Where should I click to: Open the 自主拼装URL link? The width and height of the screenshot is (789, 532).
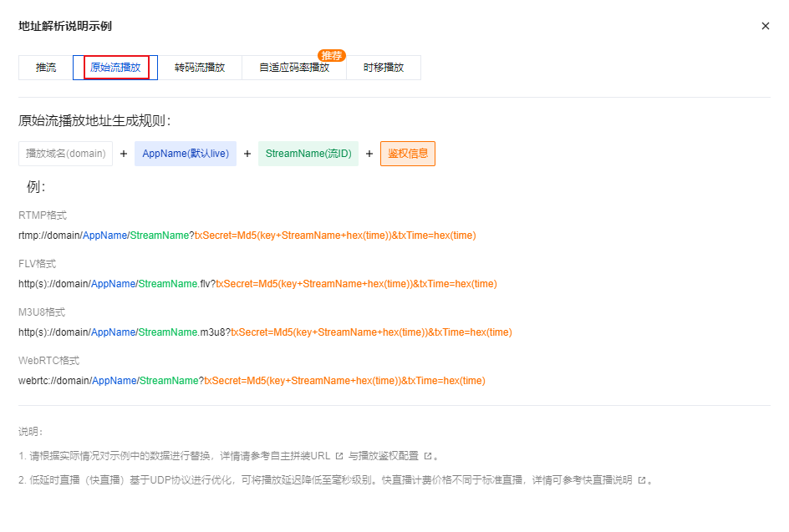(x=300, y=456)
